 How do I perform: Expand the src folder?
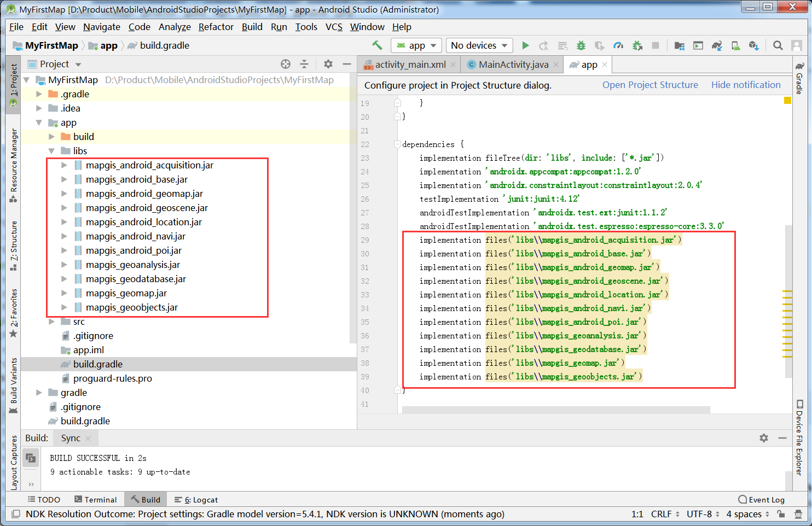[51, 322]
